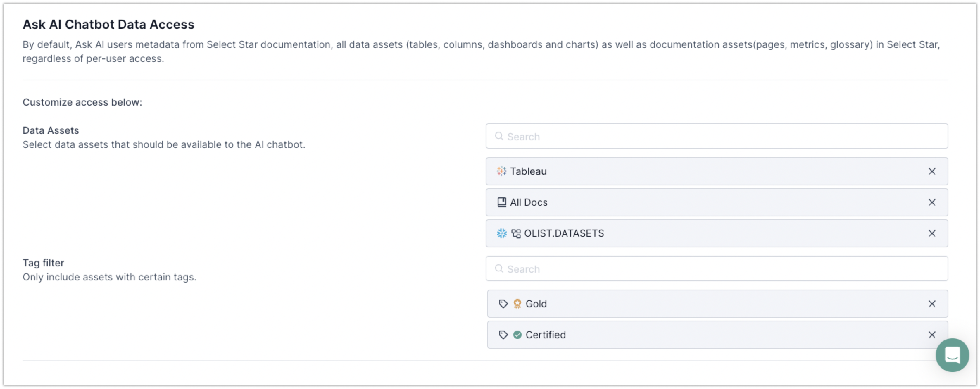Click the Tag filter search magnifier icon

499,268
